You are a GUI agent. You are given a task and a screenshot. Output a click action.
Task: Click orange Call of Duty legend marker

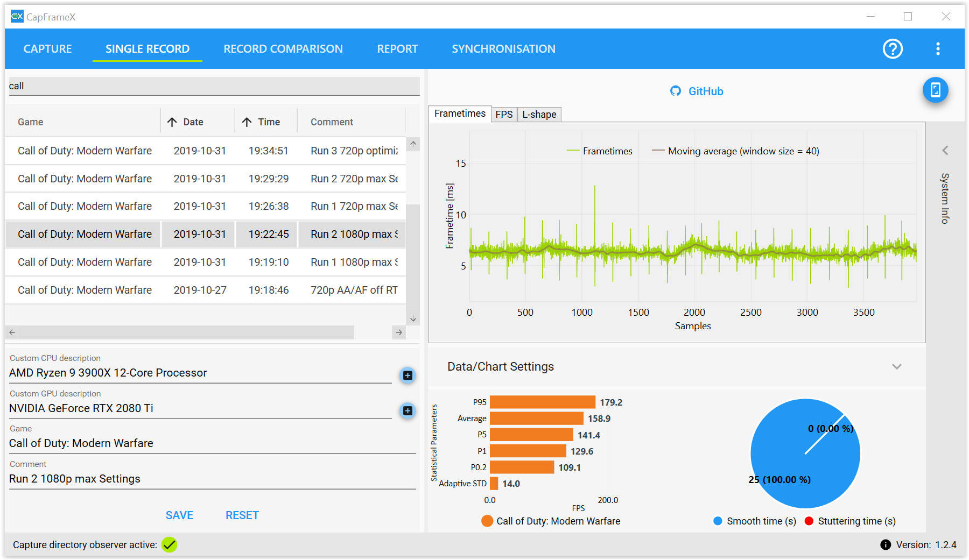click(x=487, y=521)
